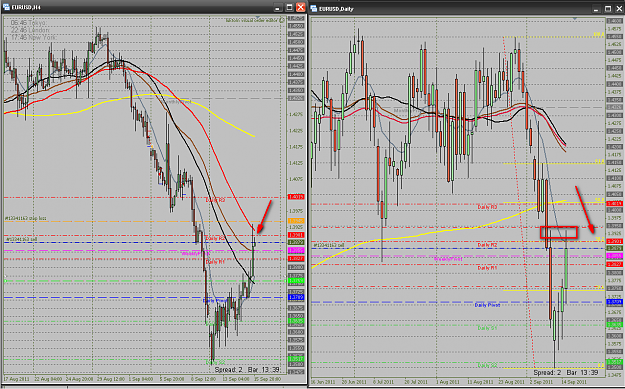Screen dimensions: 625x389
Task: Click the 17 Aug 2011 date on H4 time axis
Action: [16, 379]
